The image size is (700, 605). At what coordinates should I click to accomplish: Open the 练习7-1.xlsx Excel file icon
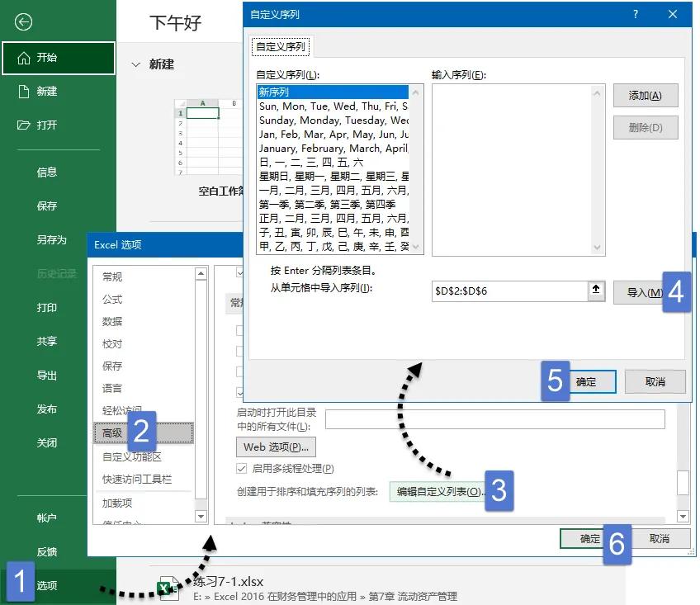pos(168,588)
